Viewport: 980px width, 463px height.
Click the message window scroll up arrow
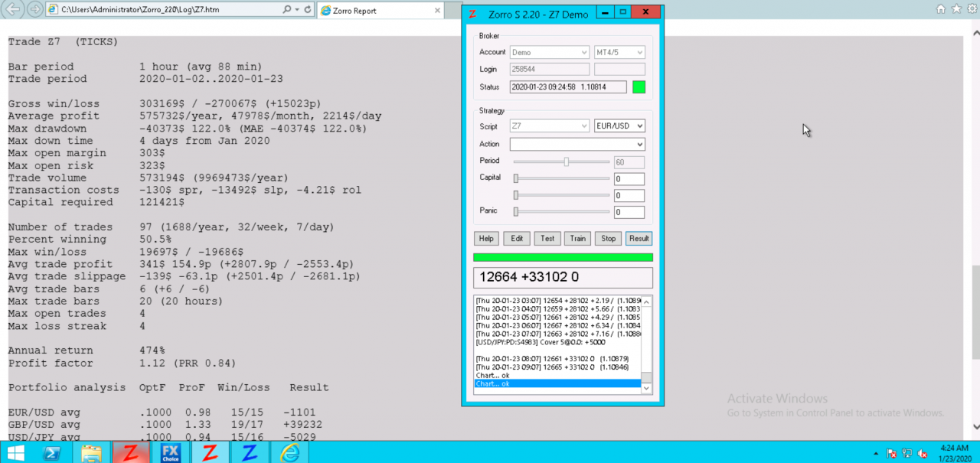point(647,302)
